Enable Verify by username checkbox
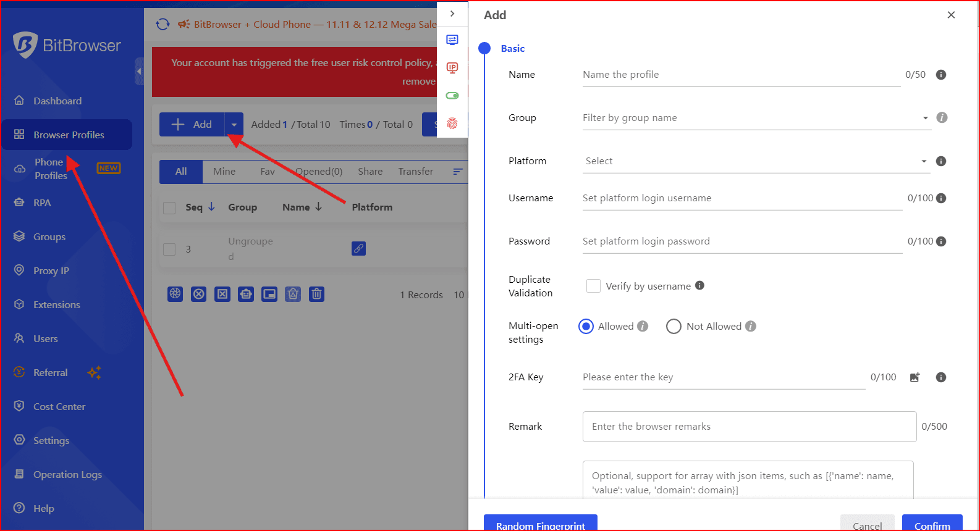 point(593,286)
